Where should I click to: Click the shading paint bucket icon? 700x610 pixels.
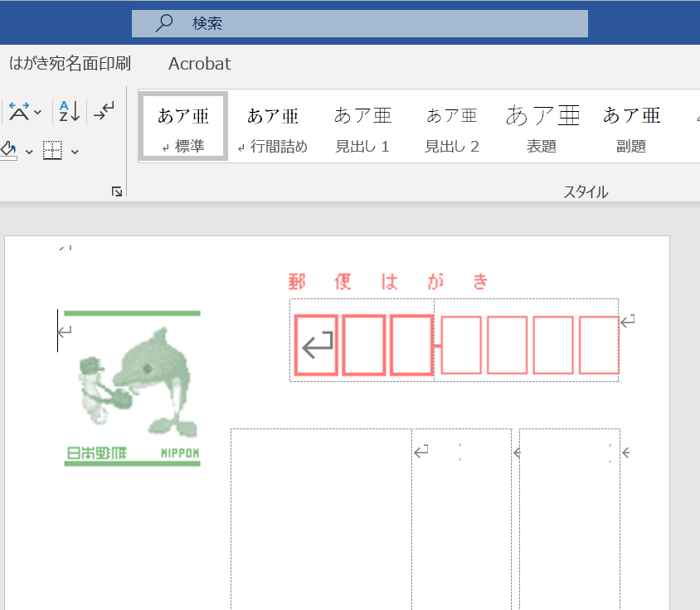pos(8,150)
